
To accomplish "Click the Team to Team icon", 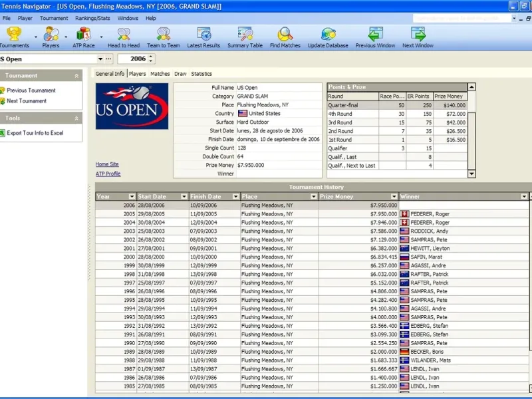I will pos(164,34).
